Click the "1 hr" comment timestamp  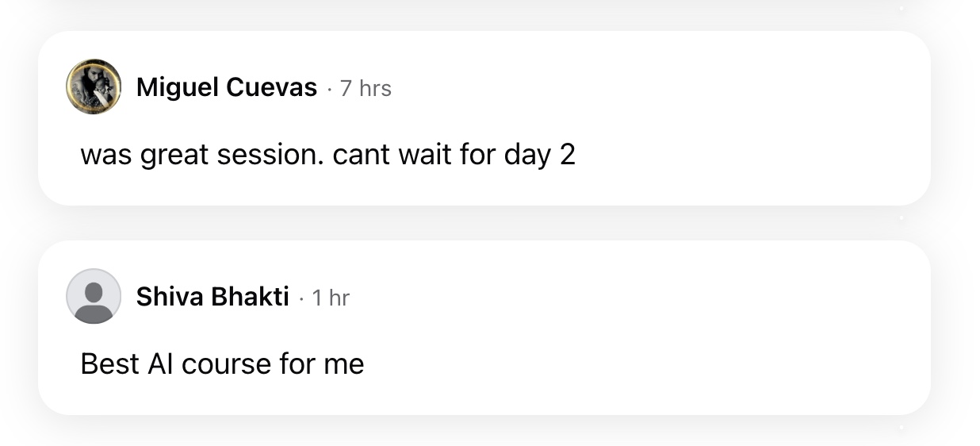331,298
